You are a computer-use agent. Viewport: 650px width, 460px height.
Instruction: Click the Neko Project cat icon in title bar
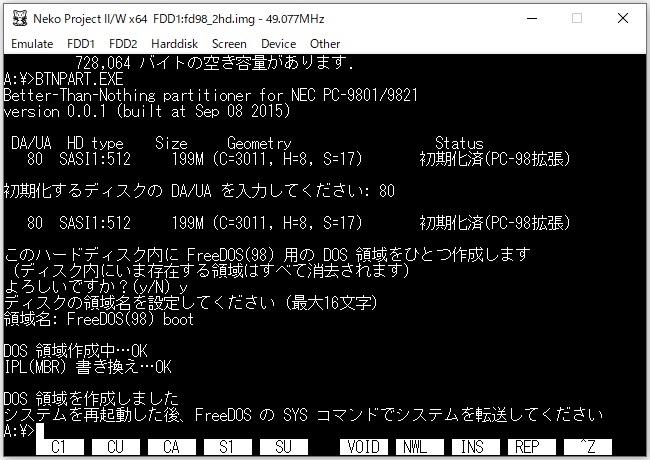[19, 19]
